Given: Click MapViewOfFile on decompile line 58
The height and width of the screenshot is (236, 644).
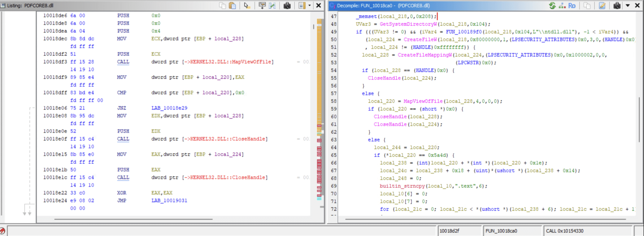Looking at the screenshot, I should point(423,101).
